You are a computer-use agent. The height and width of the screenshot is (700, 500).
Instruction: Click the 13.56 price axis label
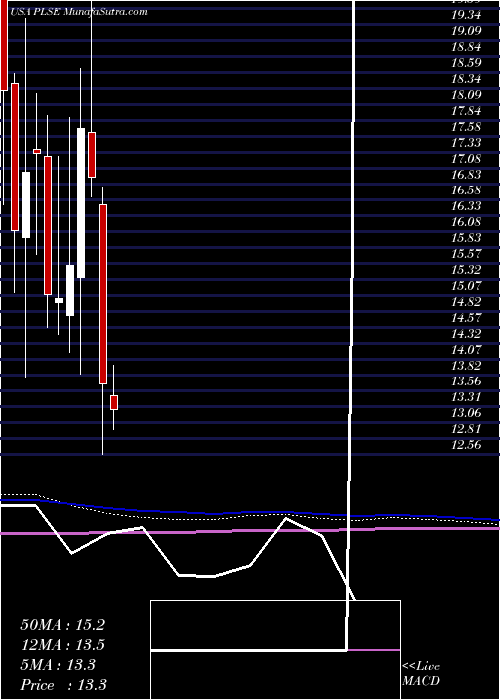466,381
